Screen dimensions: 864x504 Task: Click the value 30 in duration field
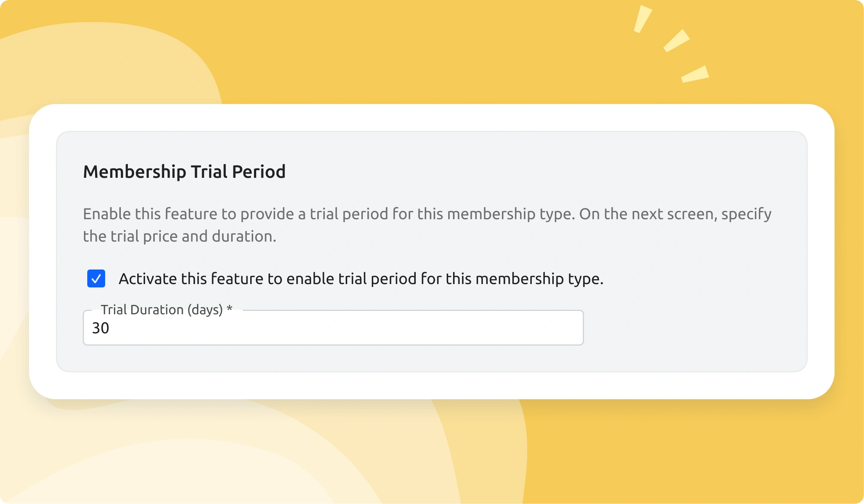pyautogui.click(x=101, y=328)
